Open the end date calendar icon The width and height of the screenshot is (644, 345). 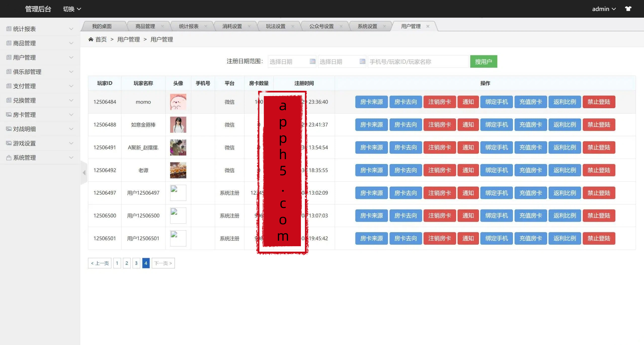pos(362,61)
